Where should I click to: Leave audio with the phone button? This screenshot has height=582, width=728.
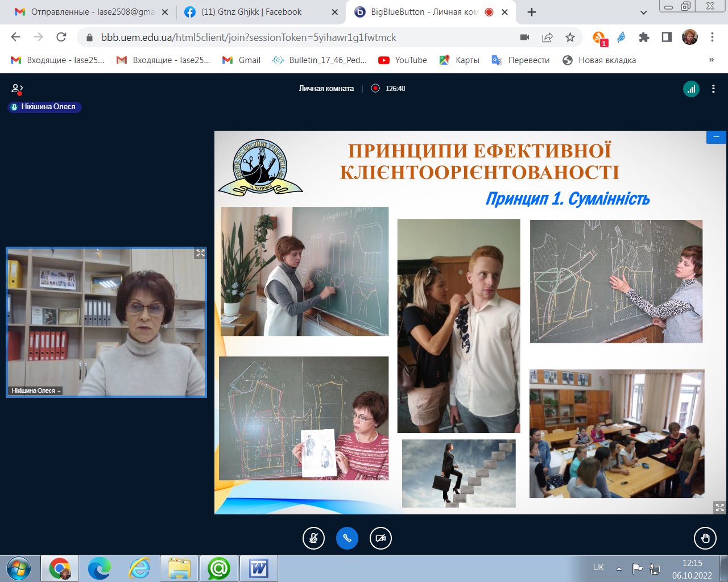(347, 538)
